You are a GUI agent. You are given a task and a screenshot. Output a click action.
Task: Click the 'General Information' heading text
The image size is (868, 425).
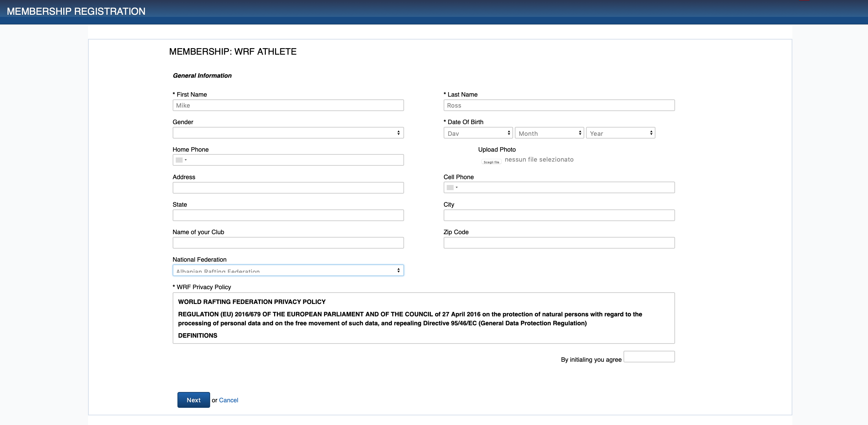click(x=202, y=76)
